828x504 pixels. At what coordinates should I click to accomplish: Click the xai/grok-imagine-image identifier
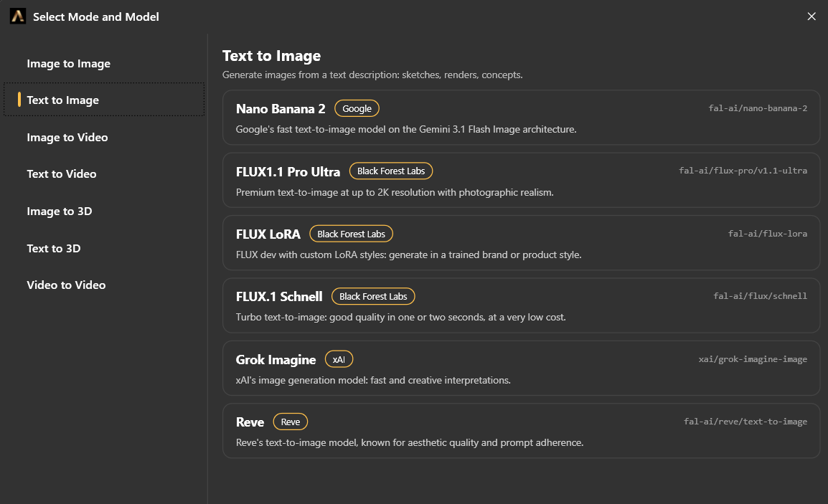pyautogui.click(x=753, y=359)
